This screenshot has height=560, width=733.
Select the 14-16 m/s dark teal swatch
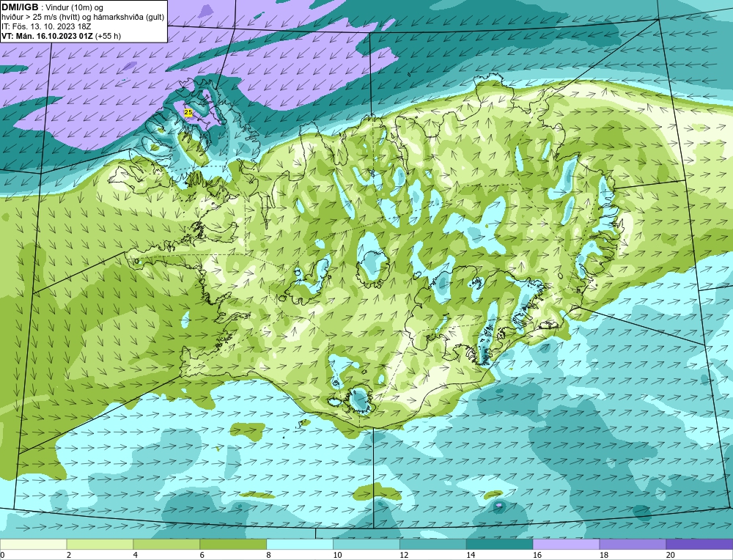pos(500,545)
